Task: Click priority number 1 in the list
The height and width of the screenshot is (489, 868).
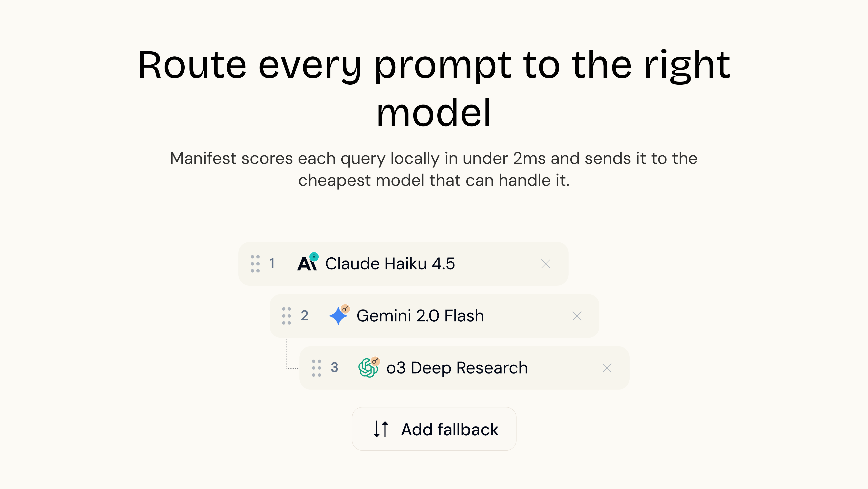Action: point(272,264)
